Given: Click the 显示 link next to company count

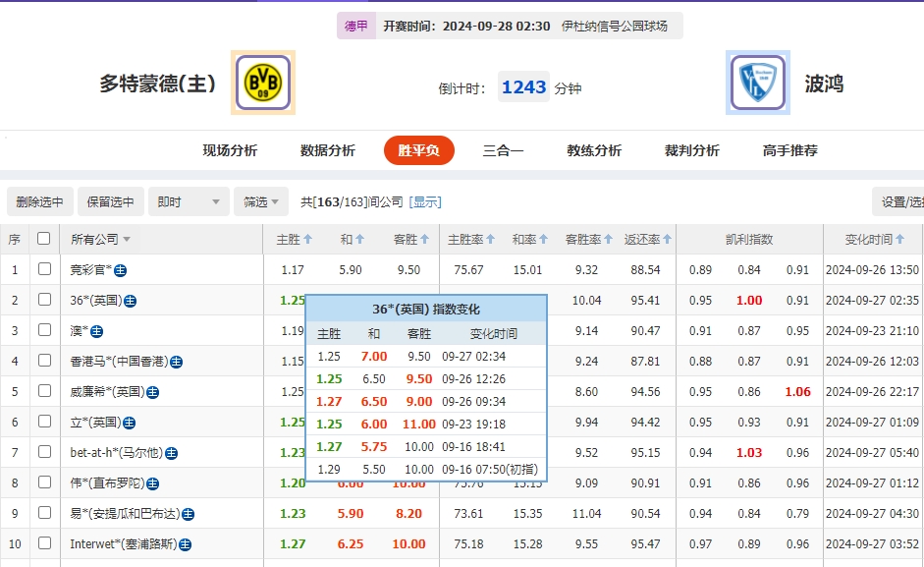Looking at the screenshot, I should tap(427, 200).
